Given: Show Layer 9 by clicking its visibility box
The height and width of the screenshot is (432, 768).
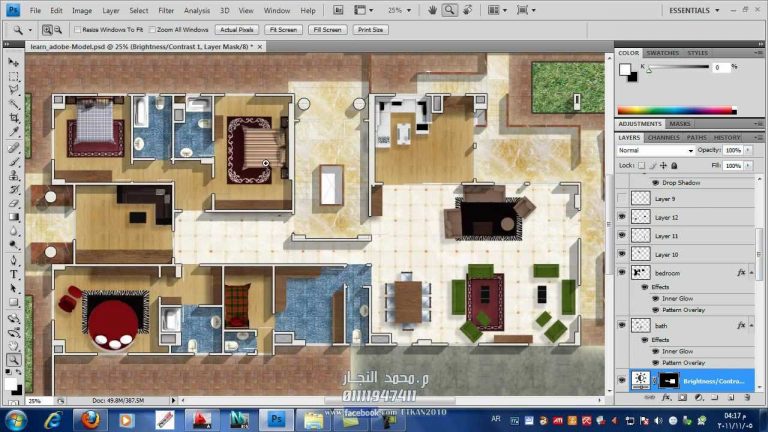Looking at the screenshot, I should tap(622, 199).
